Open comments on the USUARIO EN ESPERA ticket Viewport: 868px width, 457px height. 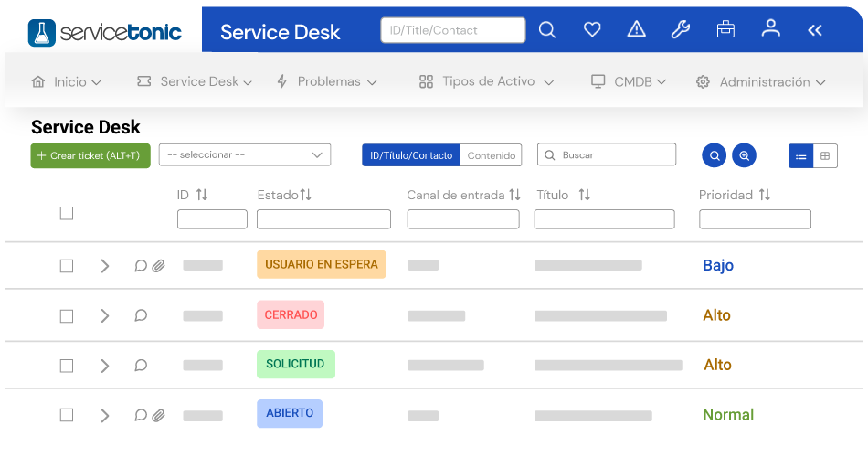[x=141, y=266]
